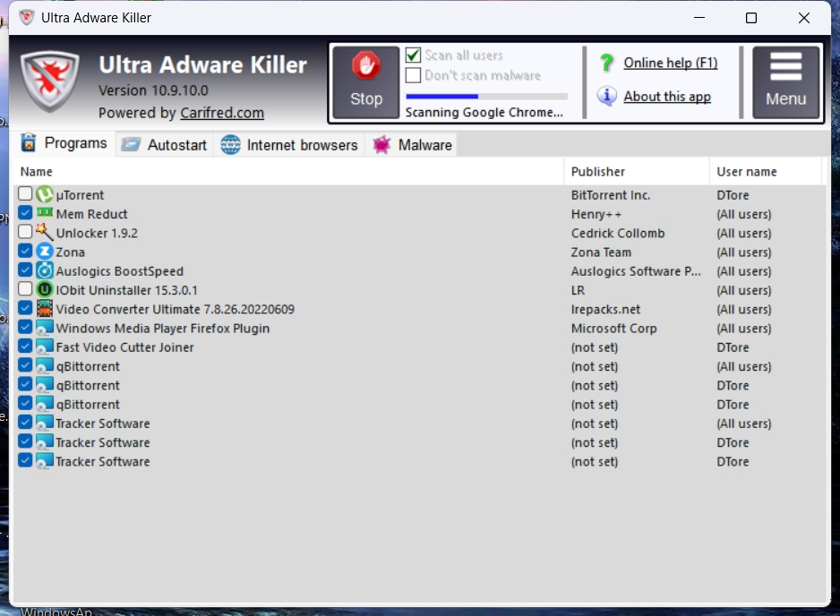Uncheck the Mem Reduct checkbox
Viewport: 840px width, 616px height.
click(25, 213)
